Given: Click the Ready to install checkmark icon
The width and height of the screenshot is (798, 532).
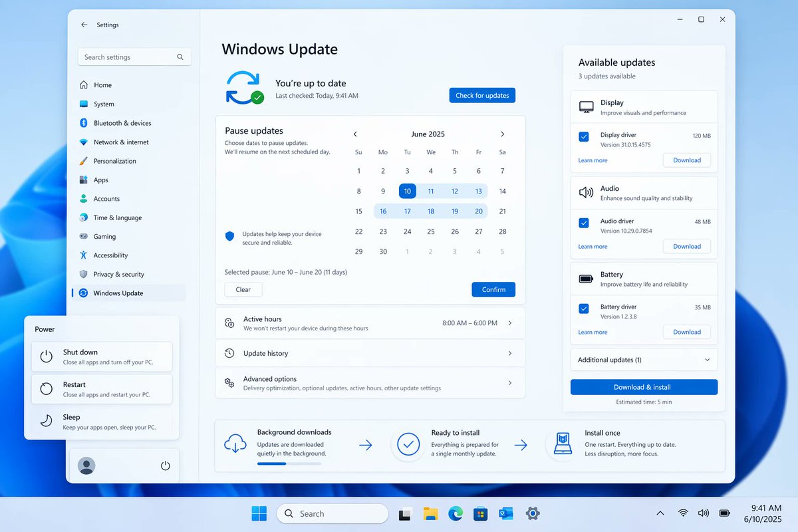Looking at the screenshot, I should point(408,444).
